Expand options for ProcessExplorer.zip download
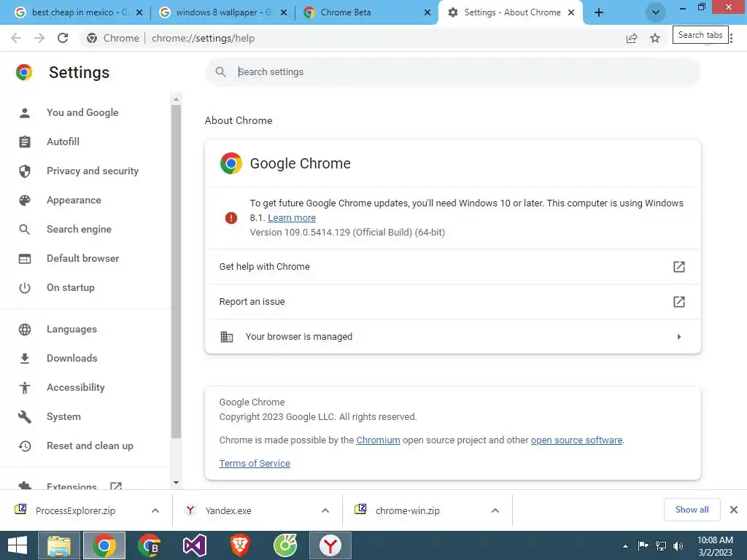 point(155,510)
